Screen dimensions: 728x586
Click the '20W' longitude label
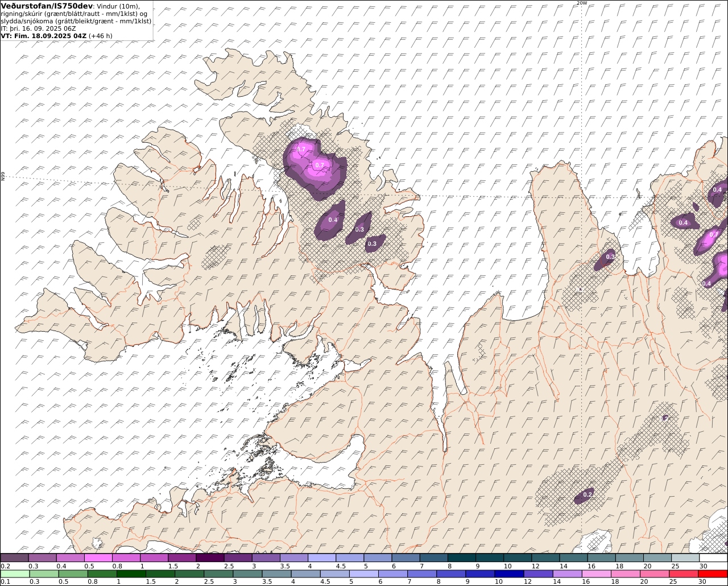tap(581, 3)
